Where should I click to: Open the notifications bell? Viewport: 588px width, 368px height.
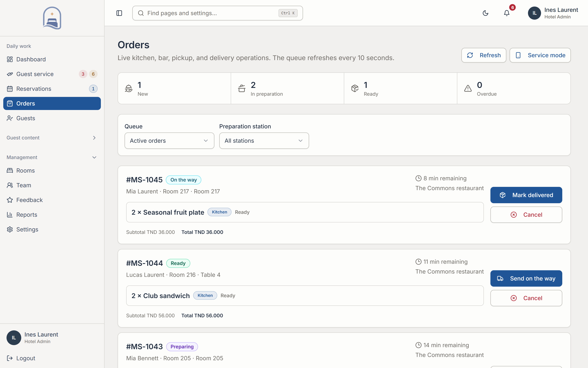tap(507, 13)
